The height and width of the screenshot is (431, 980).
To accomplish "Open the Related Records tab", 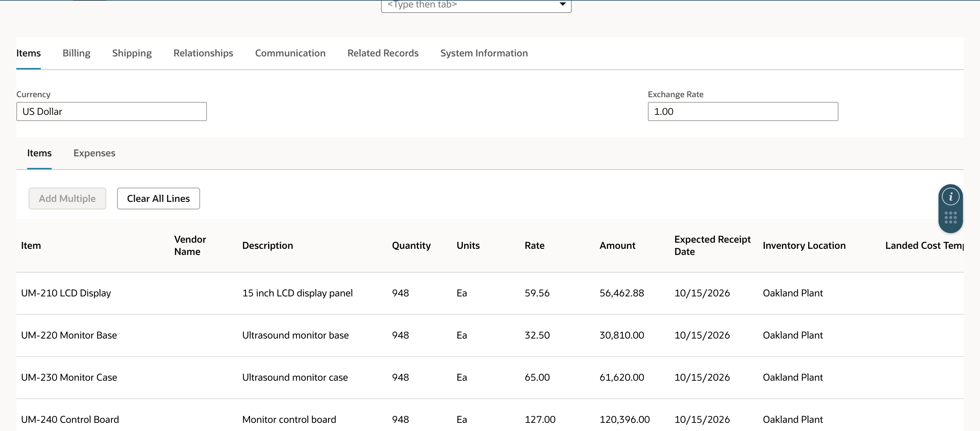I will click(x=383, y=53).
